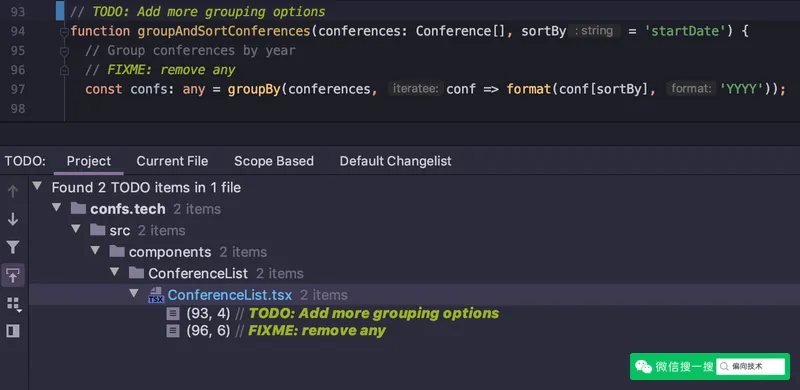Click the components folder icon
Screen dimensions: 800x390
[x=117, y=251]
